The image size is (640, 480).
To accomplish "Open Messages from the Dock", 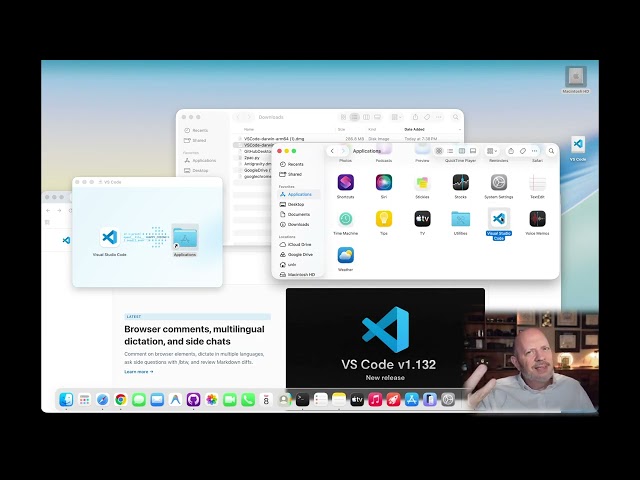I will coord(139,400).
